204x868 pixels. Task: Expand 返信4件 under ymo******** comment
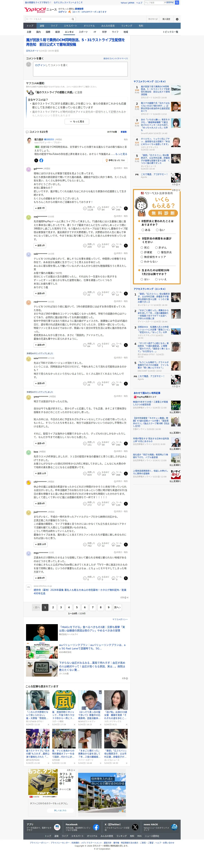[40, 443]
